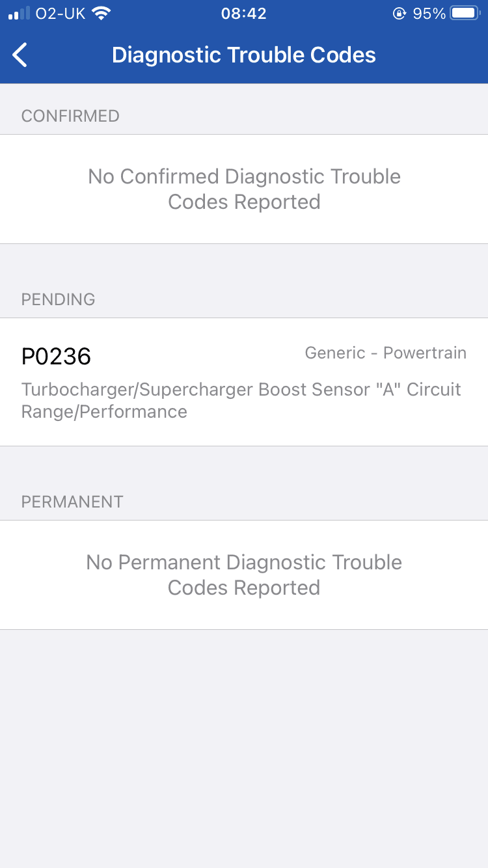Tap the back chevron arrow
Viewport: 488px width, 868px height.
20,55
